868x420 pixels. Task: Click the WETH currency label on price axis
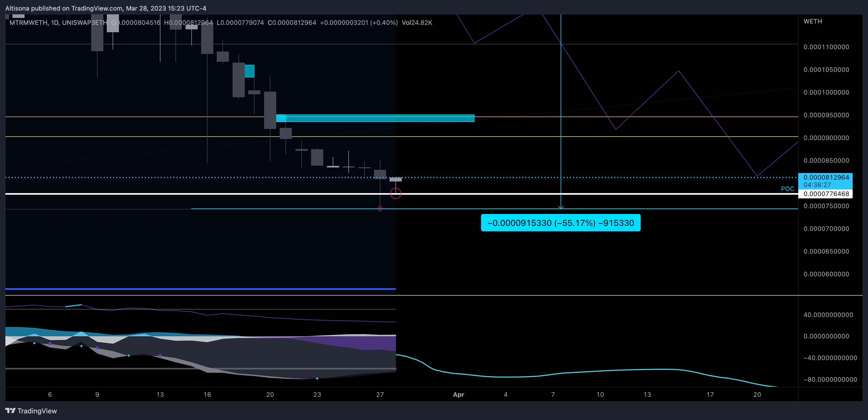tap(812, 21)
